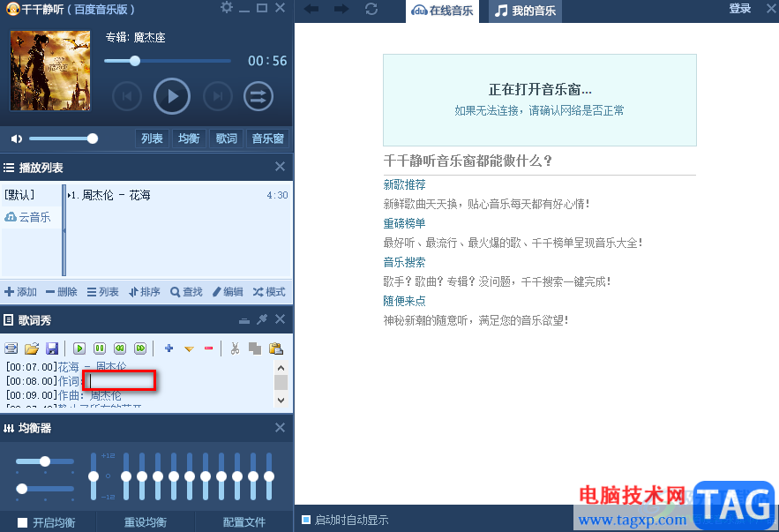This screenshot has width=779, height=532.
Task: Go forward in the music window
Action: tap(341, 9)
